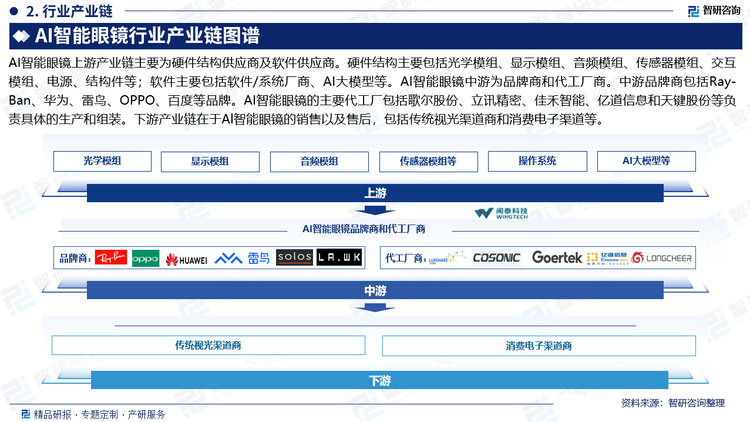Select the 音频模组 box
Screen dimensions: 750x422
pyautogui.click(x=319, y=162)
